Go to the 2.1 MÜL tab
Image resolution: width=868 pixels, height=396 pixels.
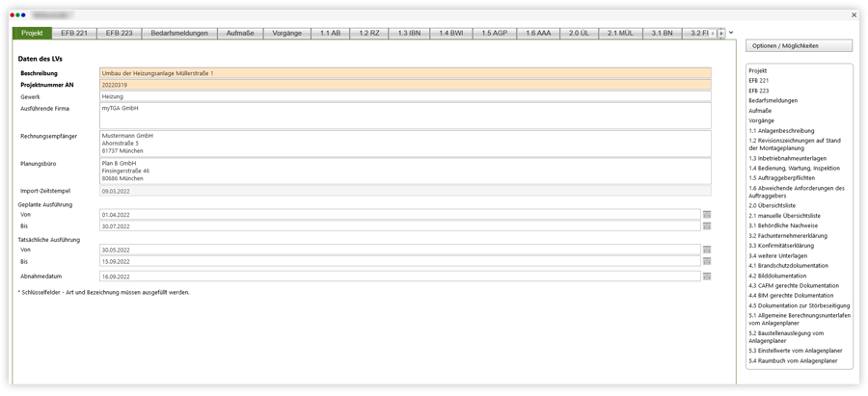(x=621, y=33)
